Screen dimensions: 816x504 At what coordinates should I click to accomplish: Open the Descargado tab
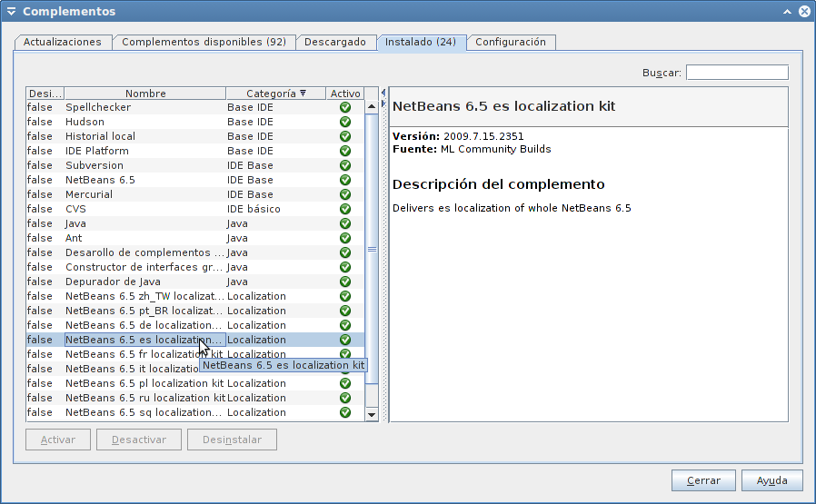click(x=335, y=42)
